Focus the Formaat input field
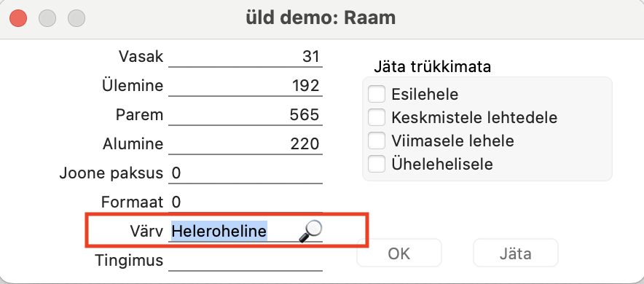This screenshot has width=644, height=284. tap(246, 202)
